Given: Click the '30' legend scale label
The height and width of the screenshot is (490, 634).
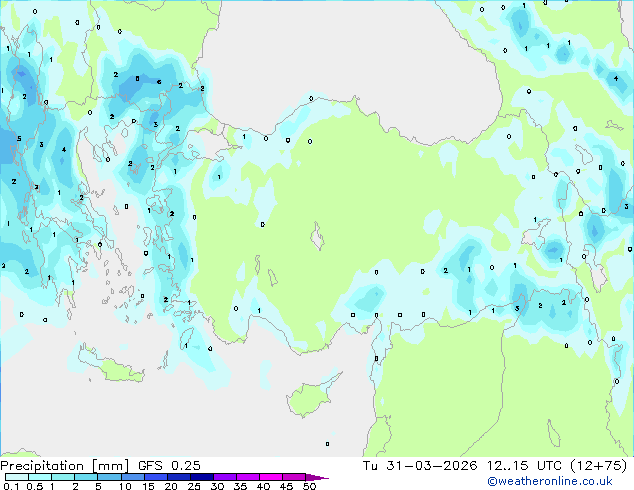Looking at the screenshot, I should coord(217,486).
